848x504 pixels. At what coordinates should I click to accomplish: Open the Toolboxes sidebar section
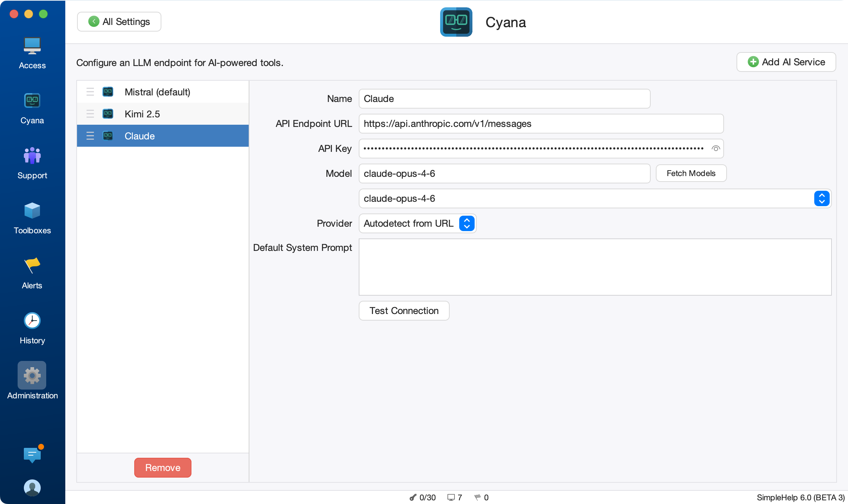32,218
